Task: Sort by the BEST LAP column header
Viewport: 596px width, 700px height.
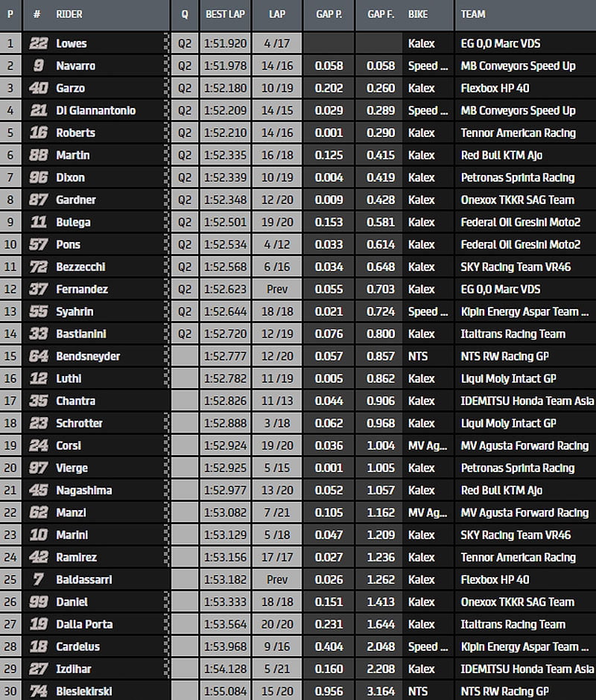Action: tap(225, 14)
